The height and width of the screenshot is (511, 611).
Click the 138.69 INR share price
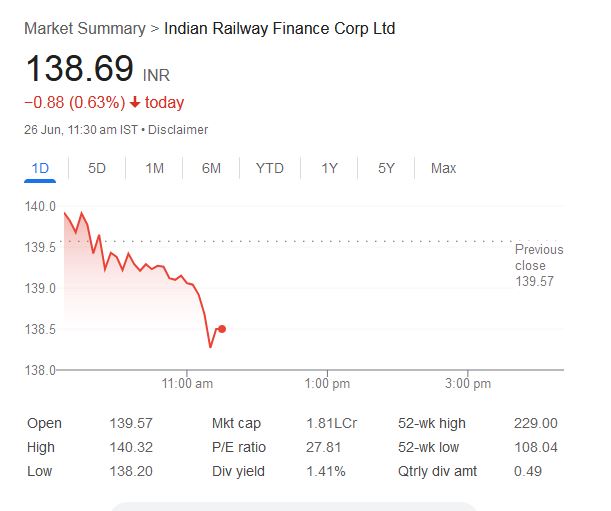click(80, 70)
